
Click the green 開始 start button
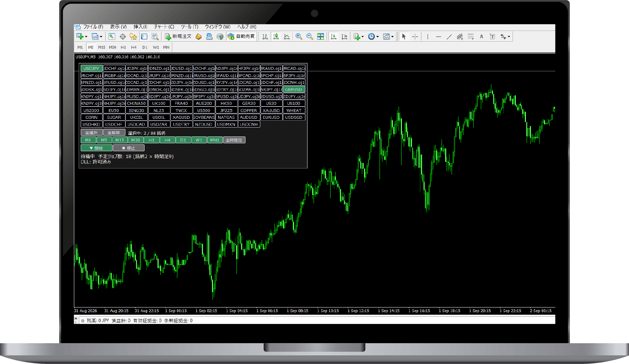(x=96, y=148)
